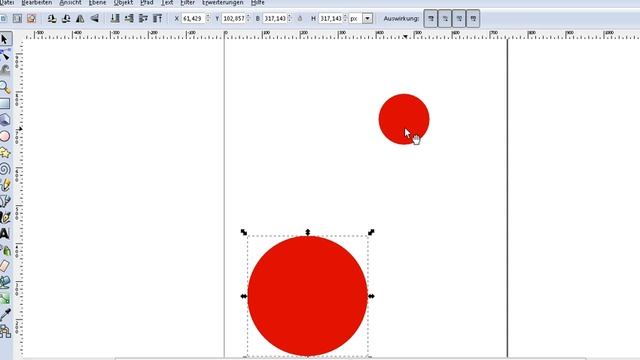Click the Y field showing 102,857
Screen dimensions: 640x360
pos(233,18)
